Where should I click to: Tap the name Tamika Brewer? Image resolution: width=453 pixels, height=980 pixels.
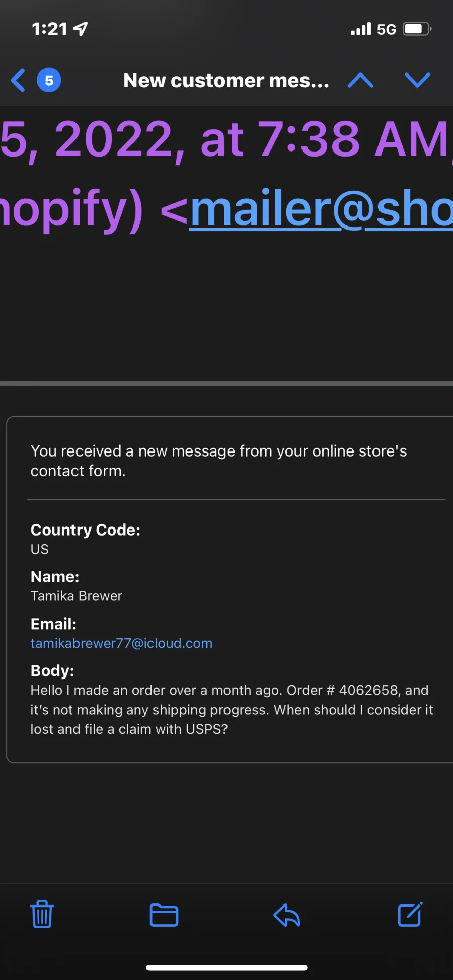coord(77,596)
